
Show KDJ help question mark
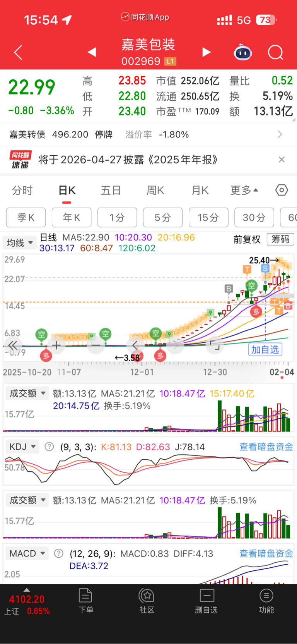49,447
